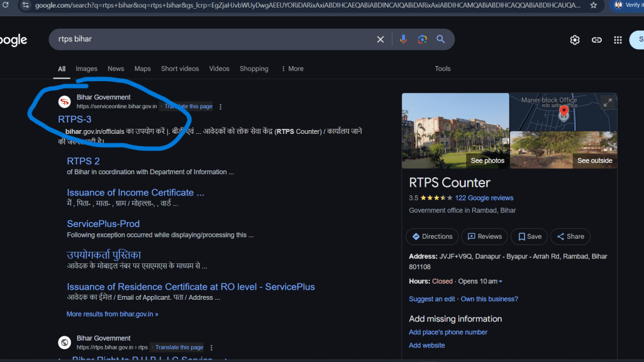Click Add website link
This screenshot has width=644, height=362.
pyautogui.click(x=427, y=345)
